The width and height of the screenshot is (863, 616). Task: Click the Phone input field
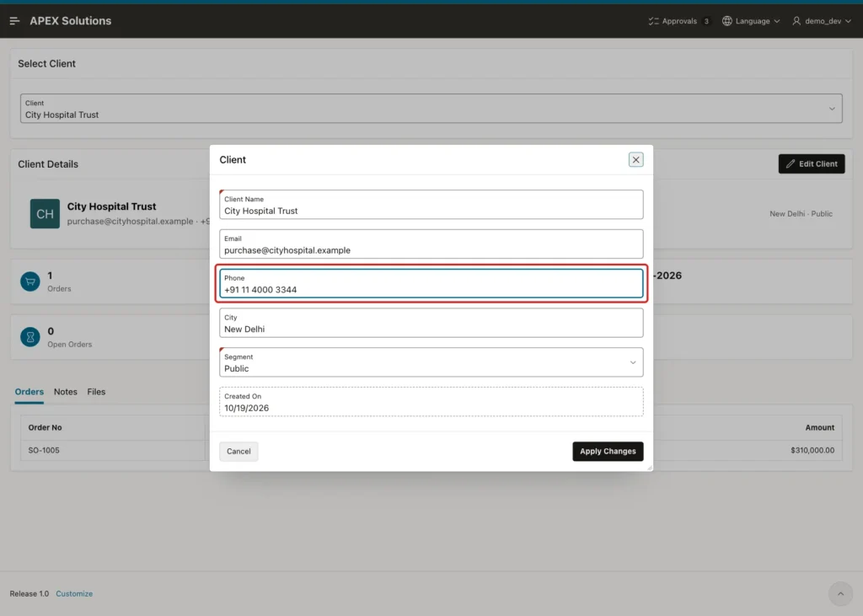[431, 283]
